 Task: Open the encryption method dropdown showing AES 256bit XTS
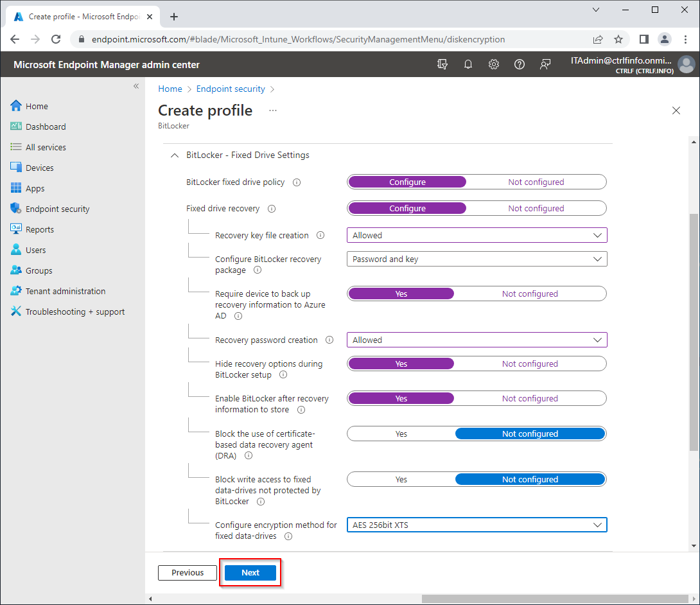tap(477, 525)
